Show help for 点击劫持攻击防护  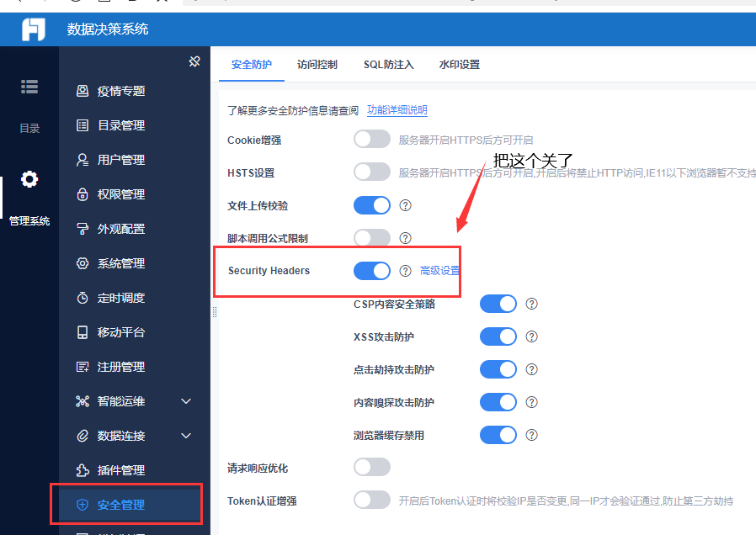click(531, 369)
